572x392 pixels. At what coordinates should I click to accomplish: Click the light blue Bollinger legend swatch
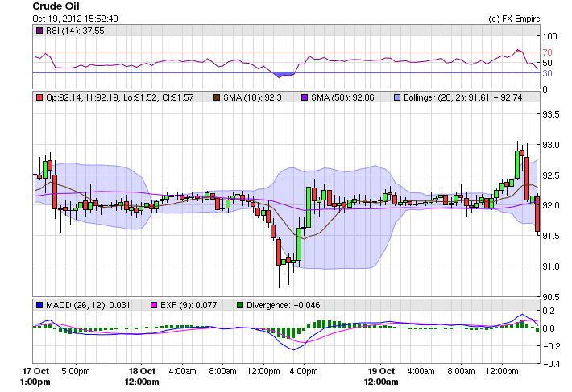pyautogui.click(x=397, y=97)
